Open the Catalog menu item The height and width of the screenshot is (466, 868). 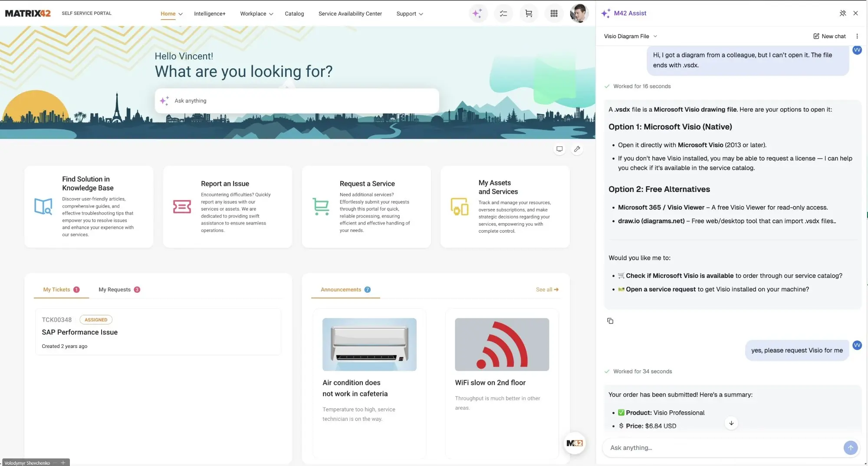[x=294, y=14]
